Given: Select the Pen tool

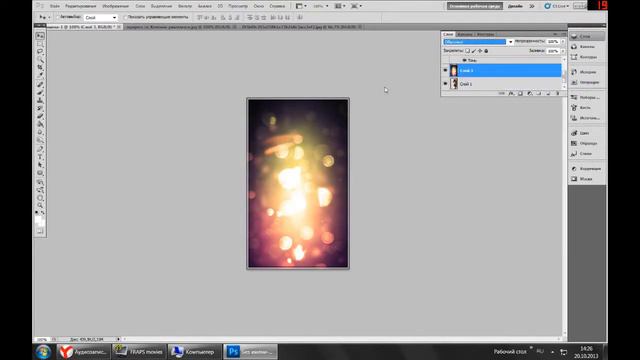Looking at the screenshot, I should coord(40,149).
